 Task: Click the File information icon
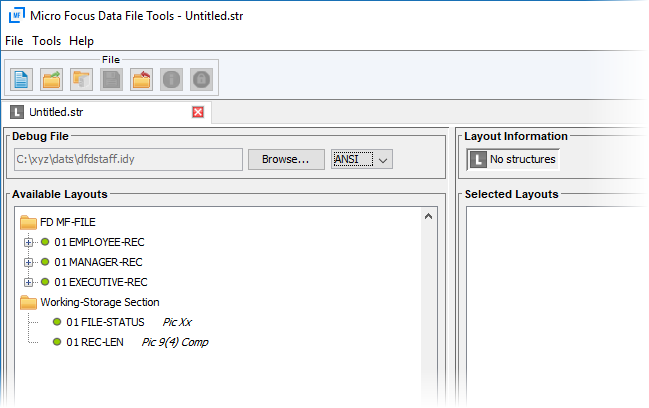click(x=172, y=79)
